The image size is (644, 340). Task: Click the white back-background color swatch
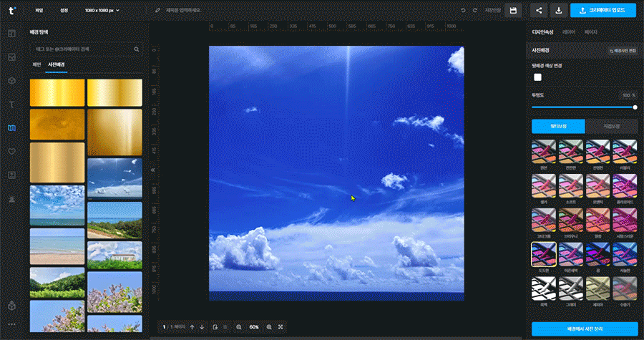(537, 77)
